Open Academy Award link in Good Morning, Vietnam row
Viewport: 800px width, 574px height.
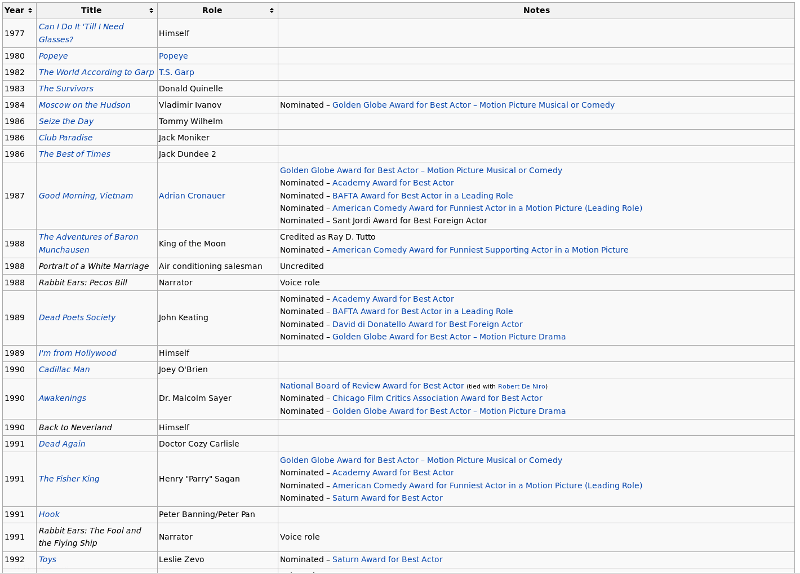pos(393,183)
